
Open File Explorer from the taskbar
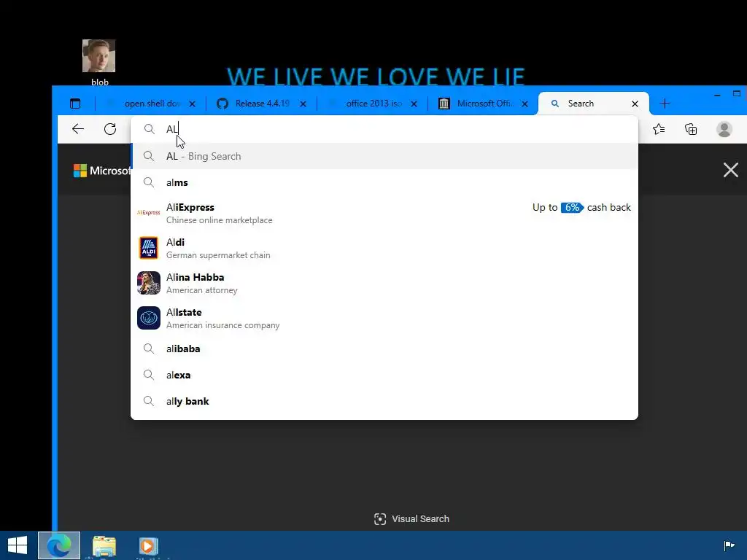click(x=104, y=546)
